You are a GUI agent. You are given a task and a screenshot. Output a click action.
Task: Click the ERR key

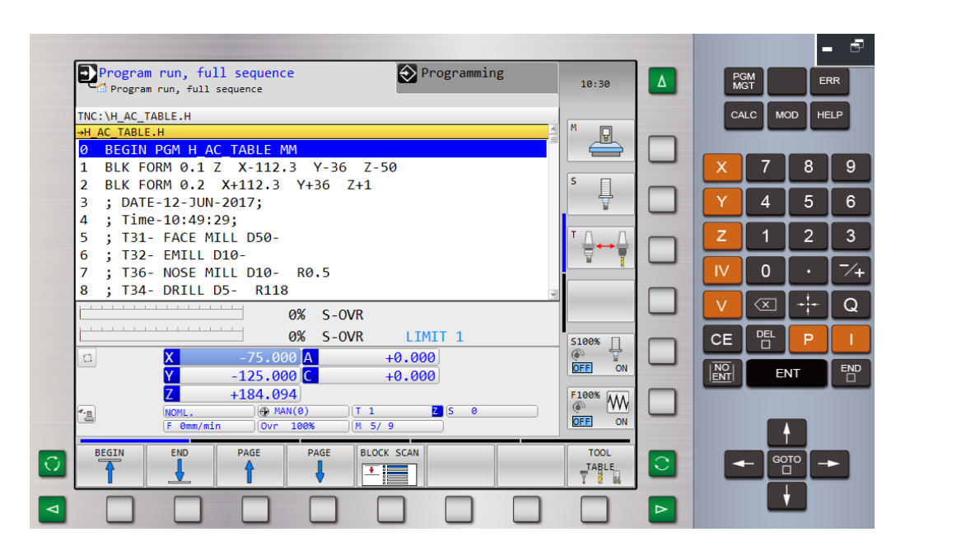click(829, 81)
